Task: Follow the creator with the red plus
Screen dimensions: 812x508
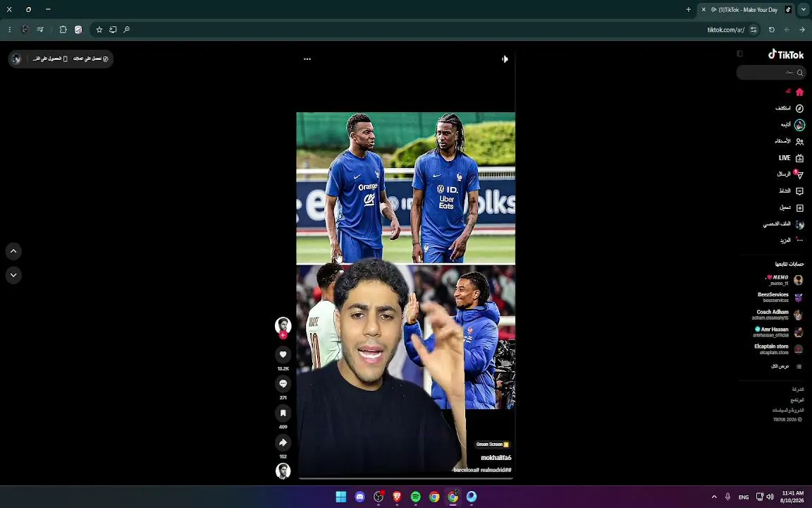Action: pyautogui.click(x=283, y=335)
